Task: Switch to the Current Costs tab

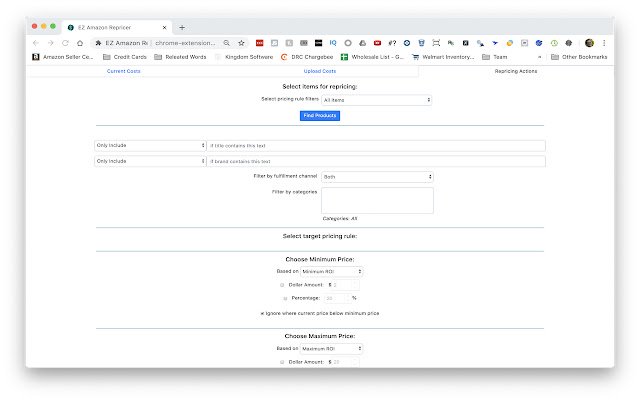Action: 124,71
